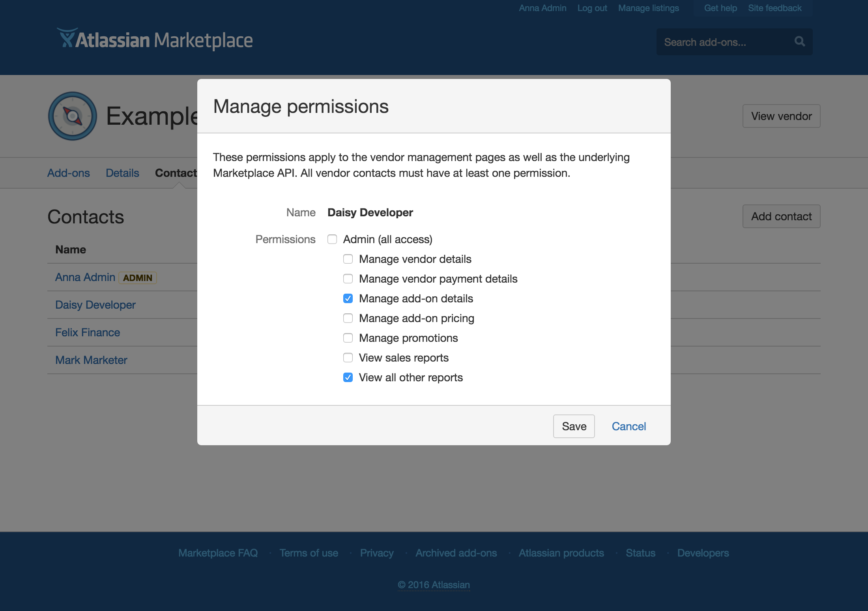The image size is (868, 611).
Task: Click the View vendor button
Action: (x=781, y=116)
